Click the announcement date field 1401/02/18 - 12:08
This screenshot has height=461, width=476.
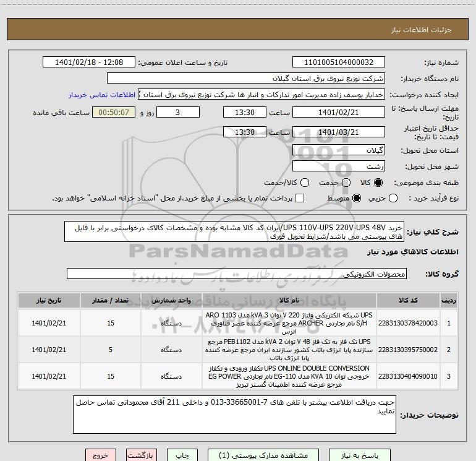pos(89,62)
